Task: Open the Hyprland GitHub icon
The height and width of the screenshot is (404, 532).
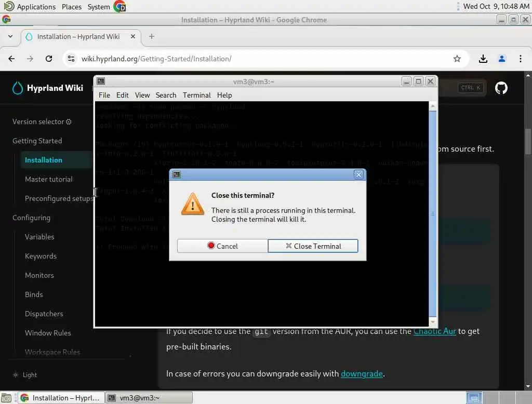Action: click(x=501, y=88)
